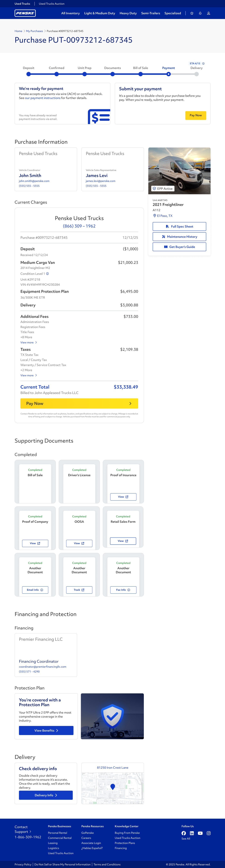Screen dimensions: 225x868
Task: Open Heavy Duty menu
Action: point(128,13)
